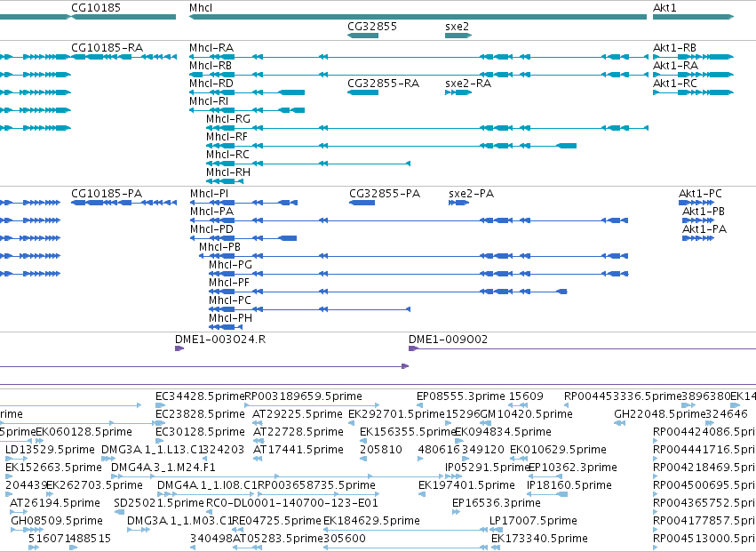Select the AT29225.5prime EST label
Viewport: 756px width, 552px height.
point(298,414)
